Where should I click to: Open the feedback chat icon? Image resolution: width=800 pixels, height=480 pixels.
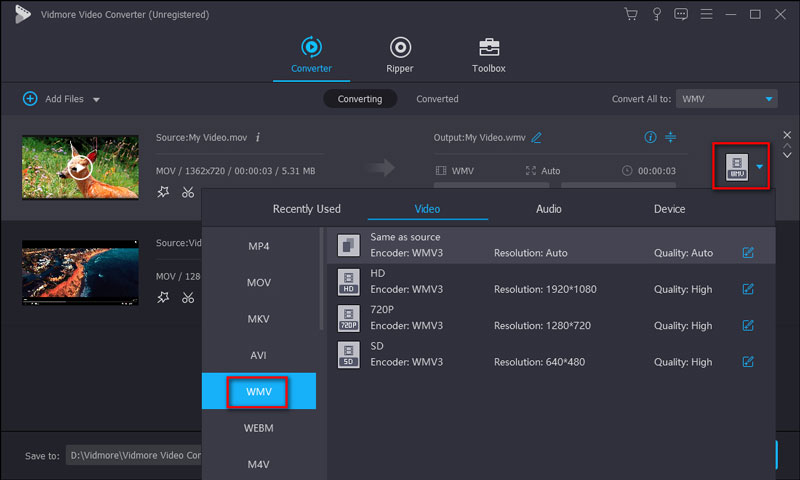[681, 14]
